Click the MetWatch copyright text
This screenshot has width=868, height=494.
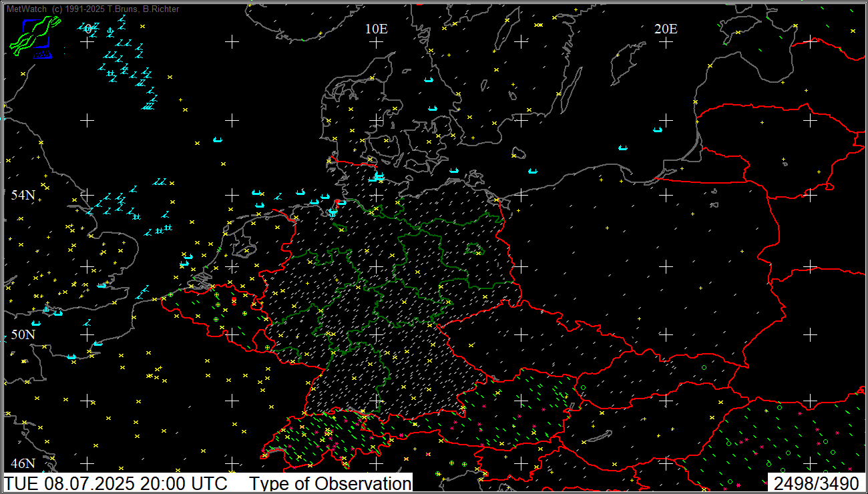coord(92,9)
